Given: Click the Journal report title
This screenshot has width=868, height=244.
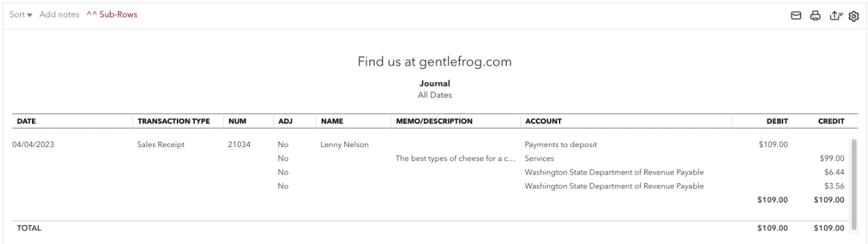Looking at the screenshot, I should (439, 84).
